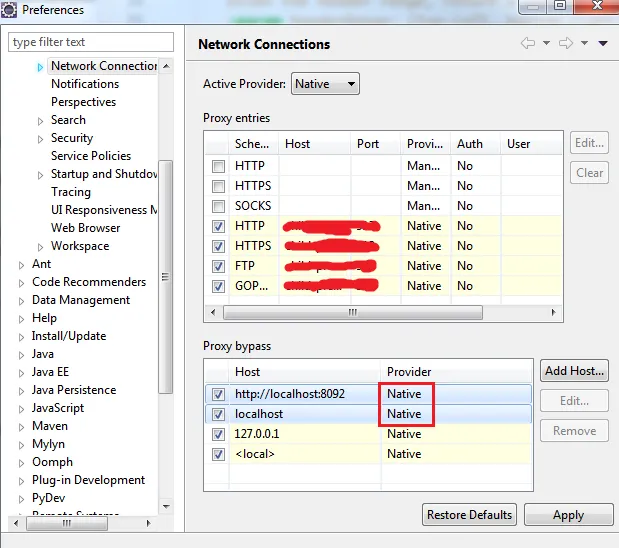
Task: Expand the PyDev preferences node
Action: (21, 499)
